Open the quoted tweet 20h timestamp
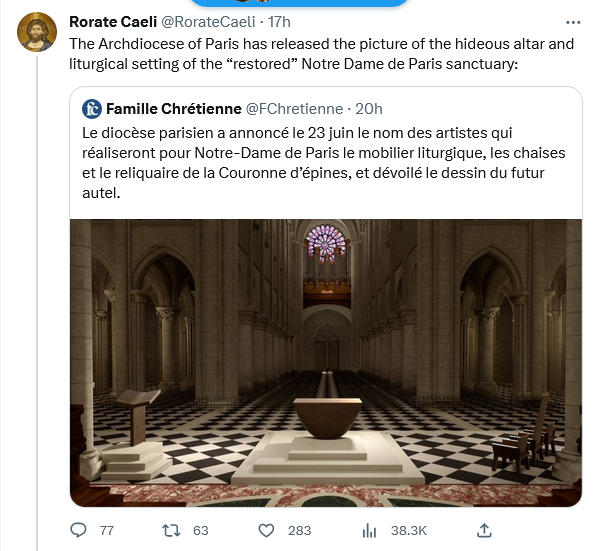 [369, 109]
